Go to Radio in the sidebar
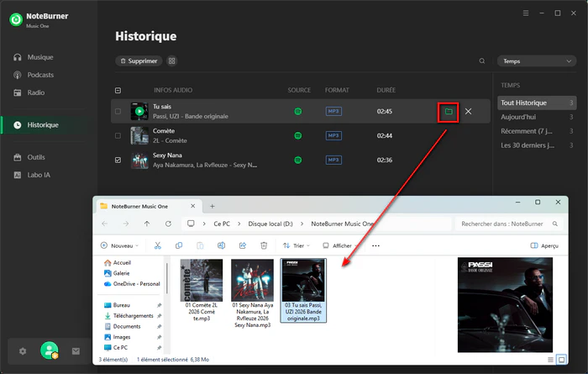Image resolution: width=588 pixels, height=374 pixels. point(29,92)
